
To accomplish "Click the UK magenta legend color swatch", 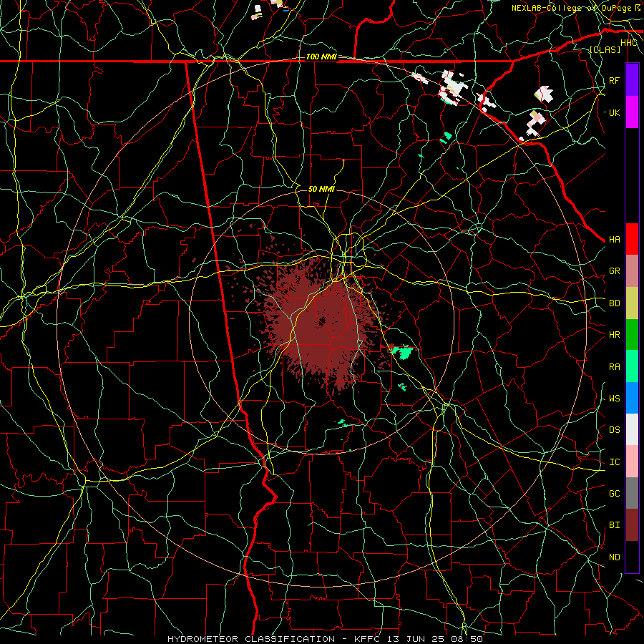I will [632, 112].
